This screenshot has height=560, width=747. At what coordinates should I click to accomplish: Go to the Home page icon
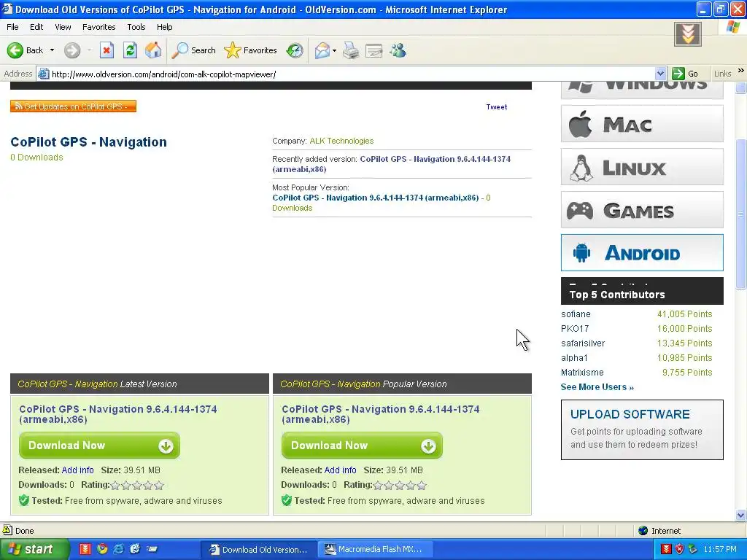coord(153,50)
